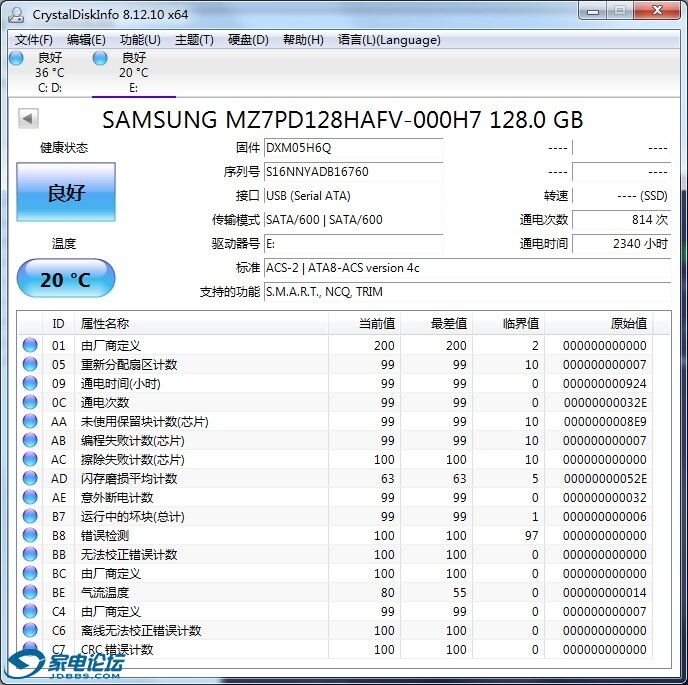Viewport: 688px width, 685px height.
Task: Click the status icon for 重新分配扇区计数
Action: [x=30, y=364]
